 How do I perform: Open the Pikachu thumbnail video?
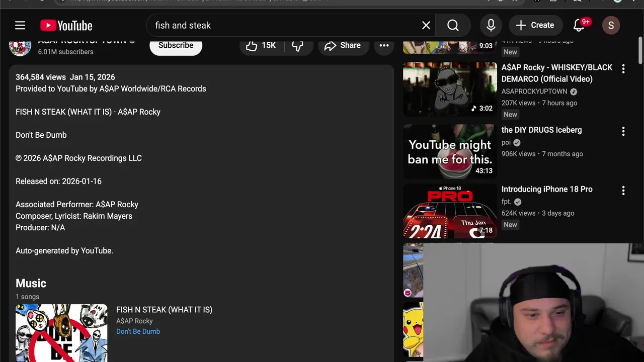413,329
